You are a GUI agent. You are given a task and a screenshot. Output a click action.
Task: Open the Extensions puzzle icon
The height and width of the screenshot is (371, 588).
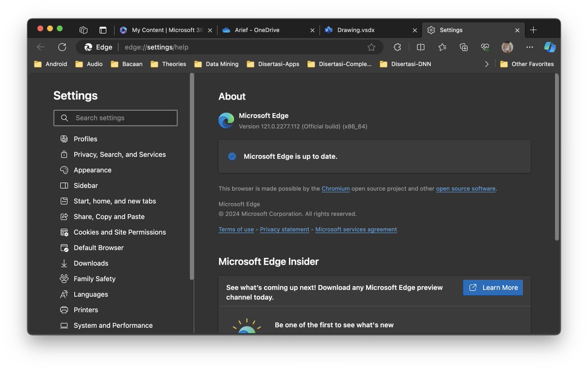(x=397, y=47)
